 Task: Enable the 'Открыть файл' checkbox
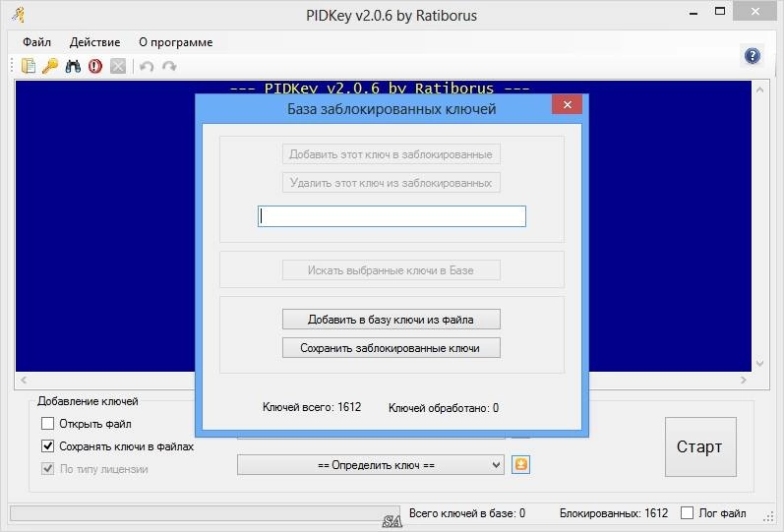pyautogui.click(x=47, y=424)
